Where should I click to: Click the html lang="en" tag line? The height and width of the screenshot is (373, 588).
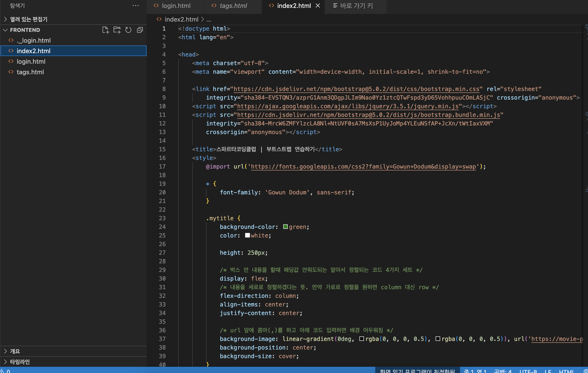click(206, 37)
